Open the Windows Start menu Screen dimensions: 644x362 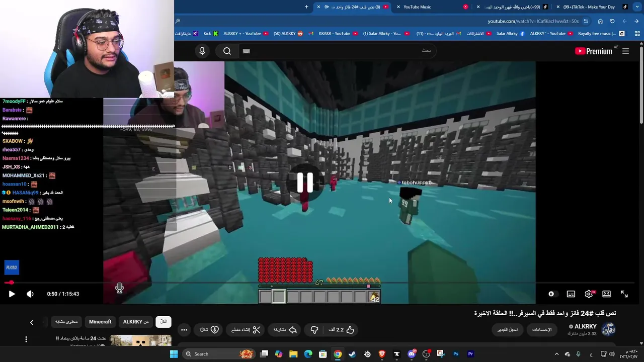(x=174, y=354)
